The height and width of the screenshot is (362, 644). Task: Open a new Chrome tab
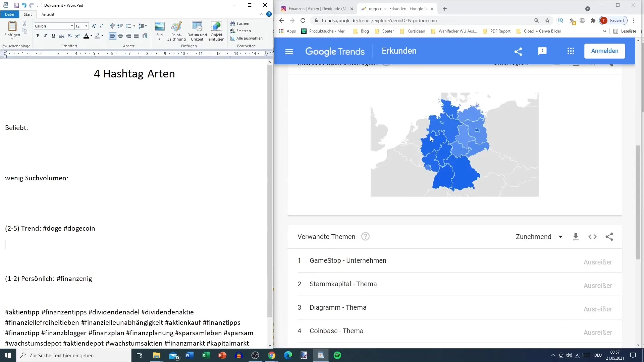tap(445, 9)
